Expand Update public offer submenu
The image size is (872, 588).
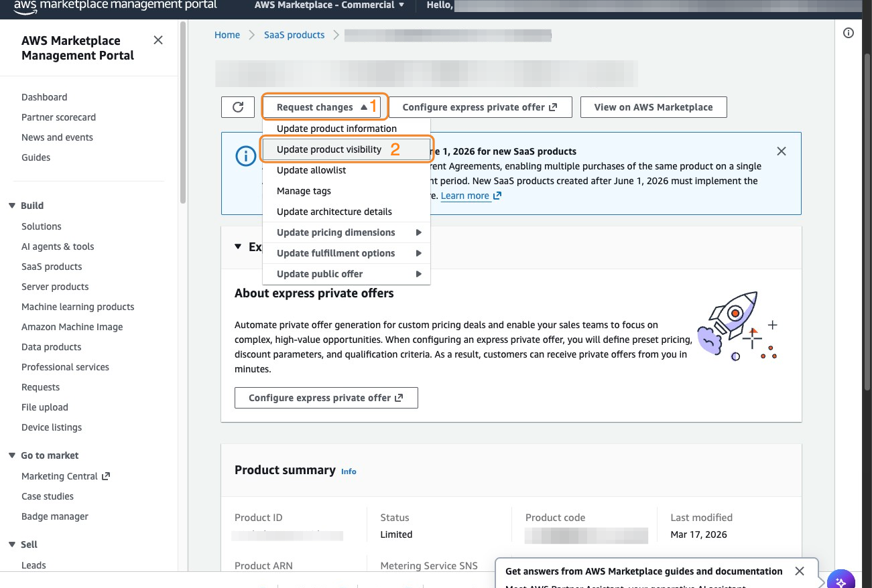(x=346, y=274)
